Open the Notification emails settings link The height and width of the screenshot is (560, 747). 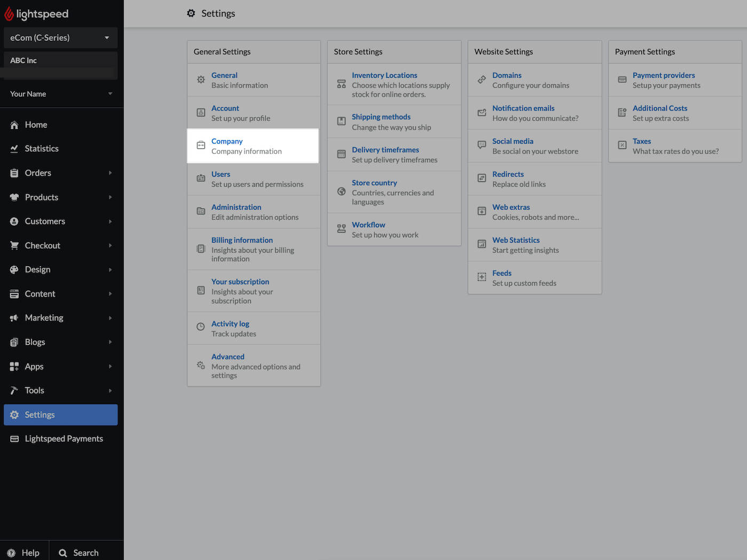click(x=523, y=108)
